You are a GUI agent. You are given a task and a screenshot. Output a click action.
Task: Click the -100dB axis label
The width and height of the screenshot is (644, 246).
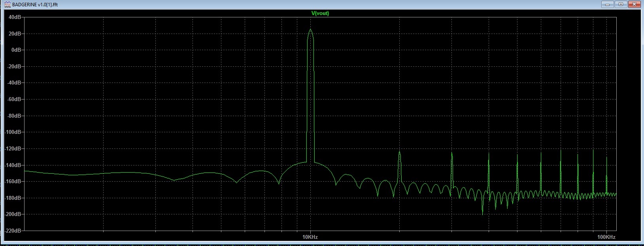pos(13,132)
